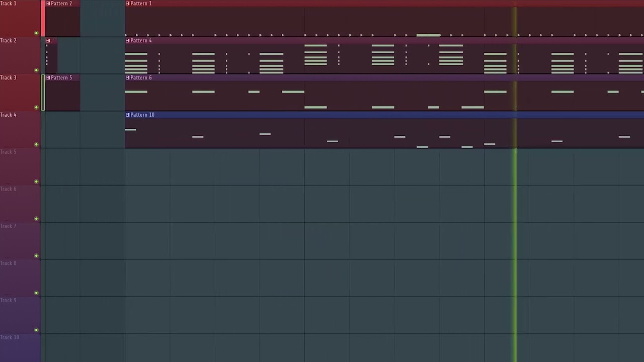
Task: Toggle the Track 5 mute LED
Action: pos(36,182)
